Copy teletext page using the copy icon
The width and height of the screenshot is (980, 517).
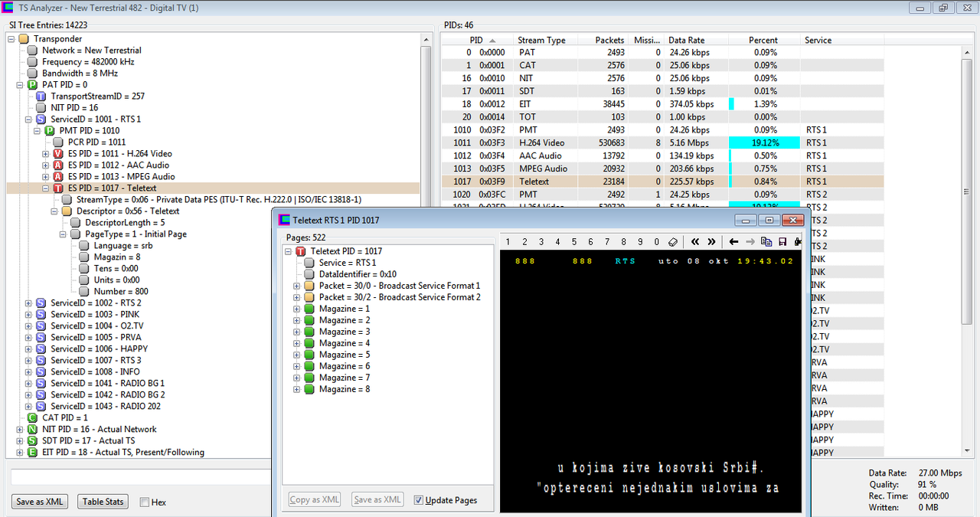[x=766, y=242]
